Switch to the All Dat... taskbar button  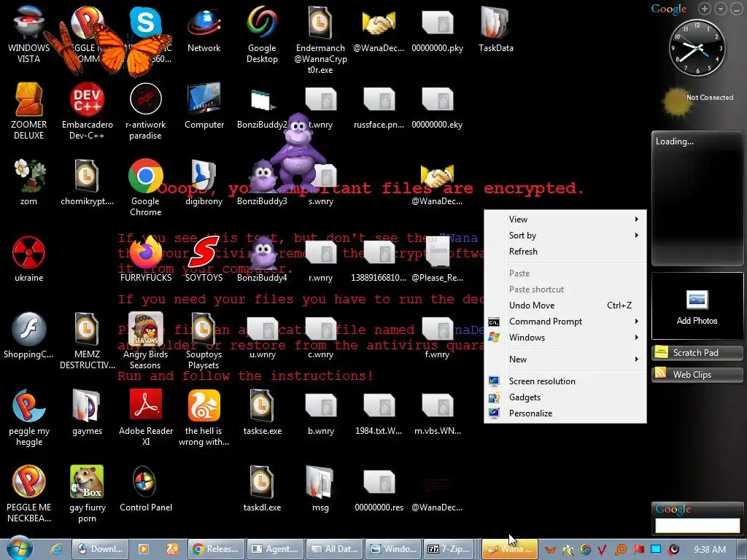[334, 549]
